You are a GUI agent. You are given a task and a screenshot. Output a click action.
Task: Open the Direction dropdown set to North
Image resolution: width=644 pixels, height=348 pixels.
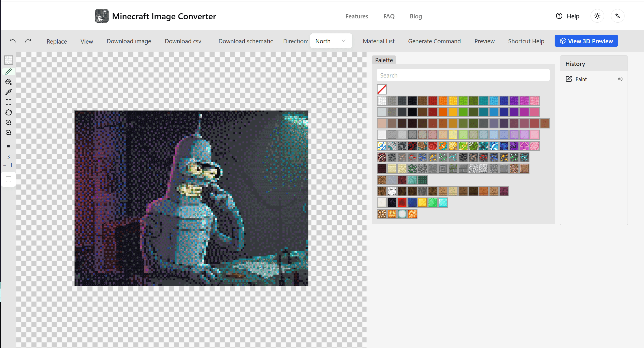point(331,41)
